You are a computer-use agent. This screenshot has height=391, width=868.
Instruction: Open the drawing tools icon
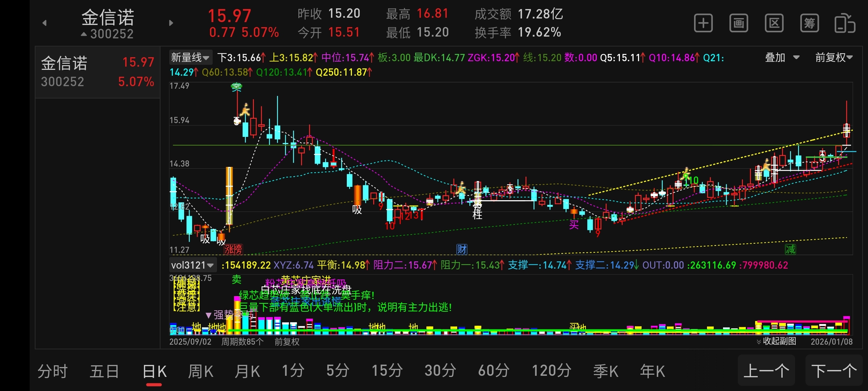[739, 24]
